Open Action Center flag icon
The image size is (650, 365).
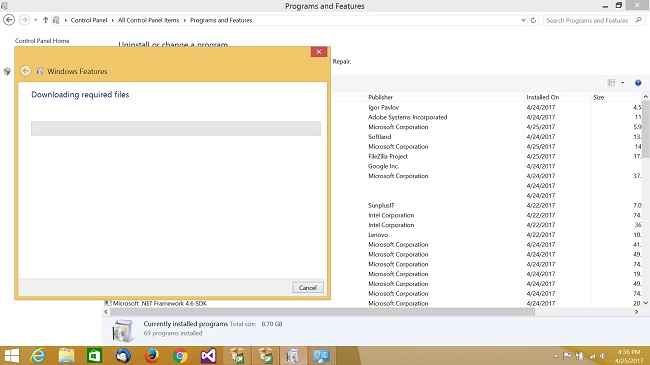point(567,356)
